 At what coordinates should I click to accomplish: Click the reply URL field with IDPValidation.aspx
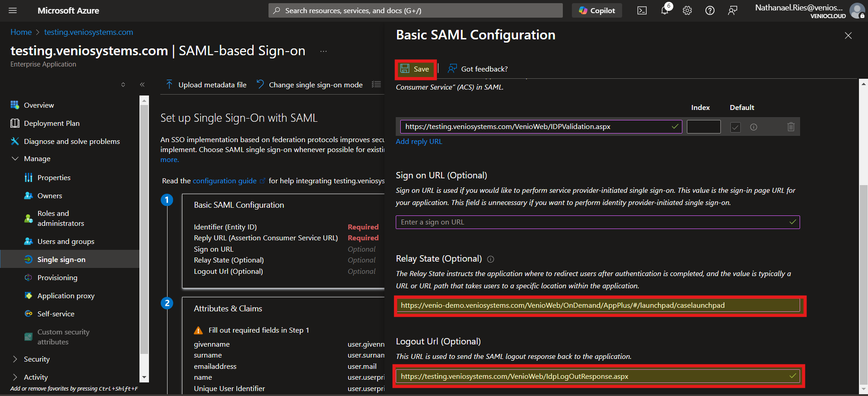[x=541, y=127]
